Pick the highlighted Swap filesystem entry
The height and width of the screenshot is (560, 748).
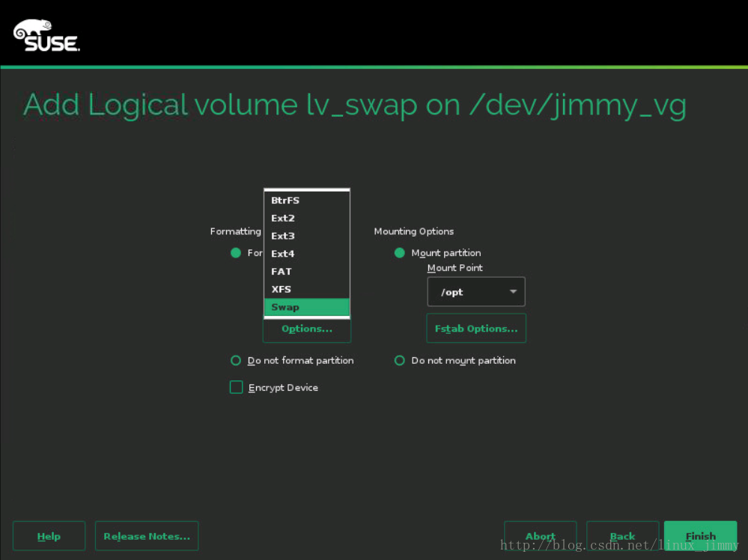(307, 307)
